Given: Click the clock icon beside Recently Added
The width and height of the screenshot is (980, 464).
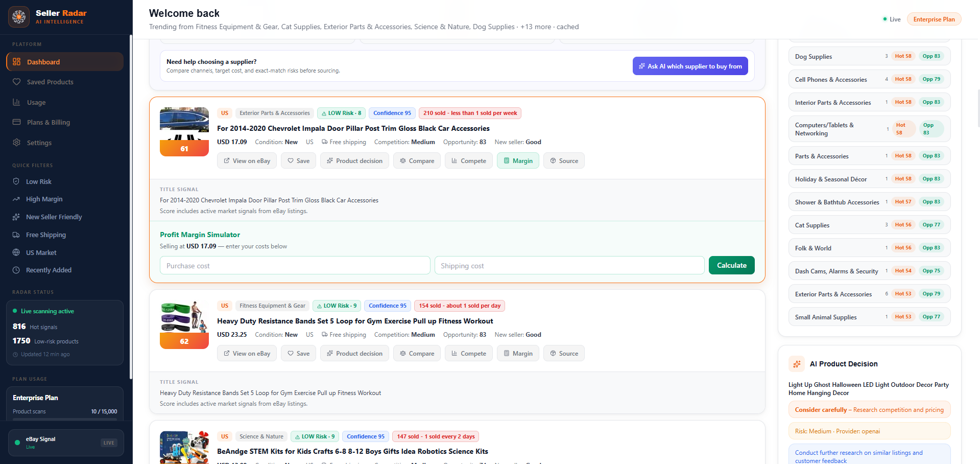Looking at the screenshot, I should [16, 270].
